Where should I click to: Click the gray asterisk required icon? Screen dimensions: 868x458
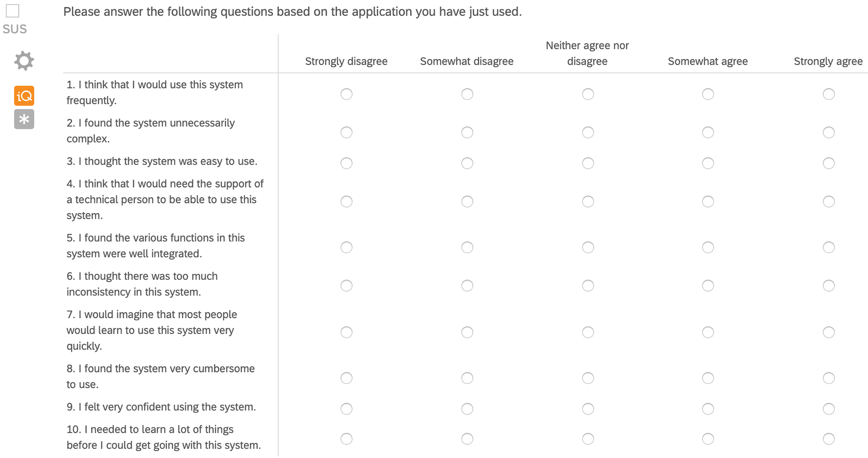24,119
